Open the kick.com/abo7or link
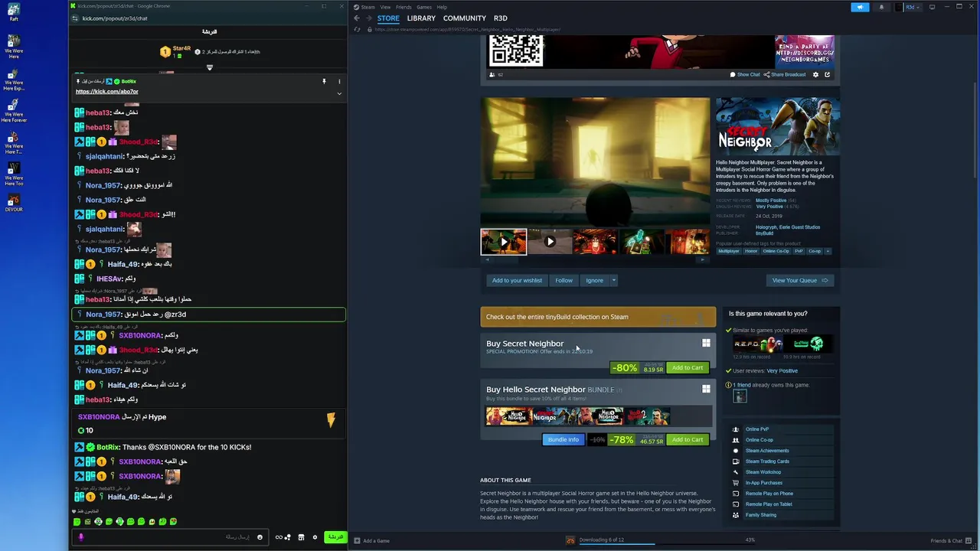 (x=106, y=92)
